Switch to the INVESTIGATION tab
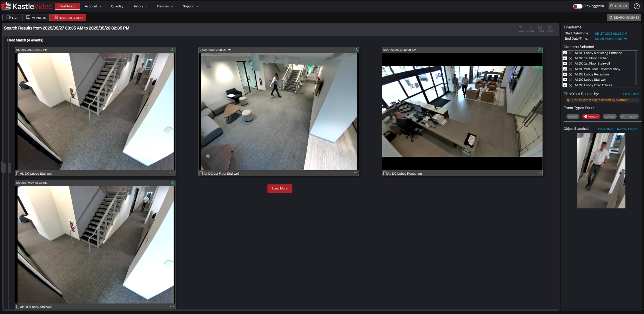This screenshot has width=644, height=314. [68, 18]
